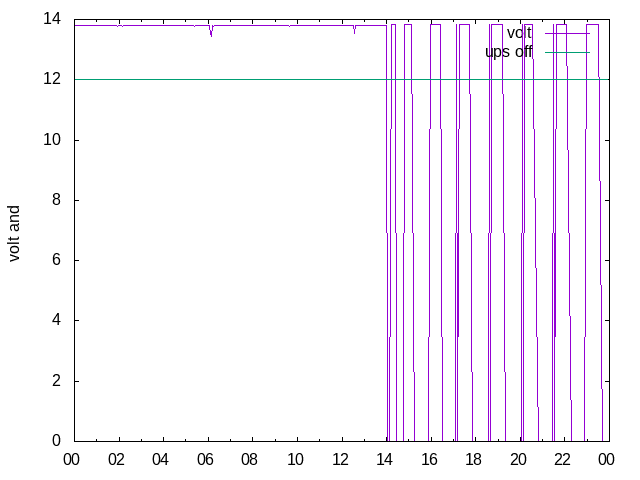
Task: Click the y-axis label 14
Action: [52, 19]
